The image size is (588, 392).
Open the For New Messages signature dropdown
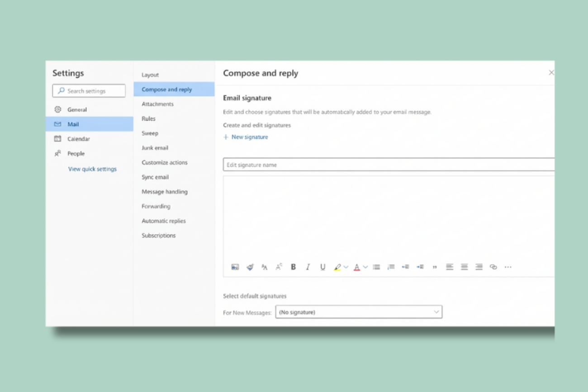(358, 312)
